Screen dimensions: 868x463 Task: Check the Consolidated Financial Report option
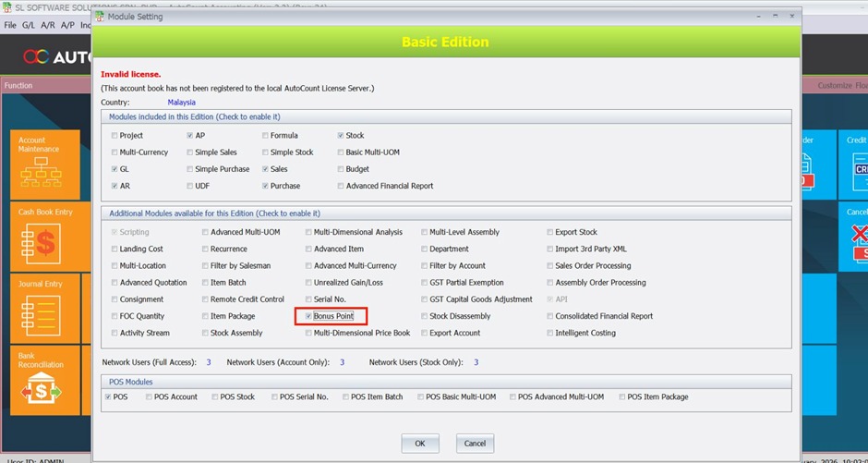549,316
